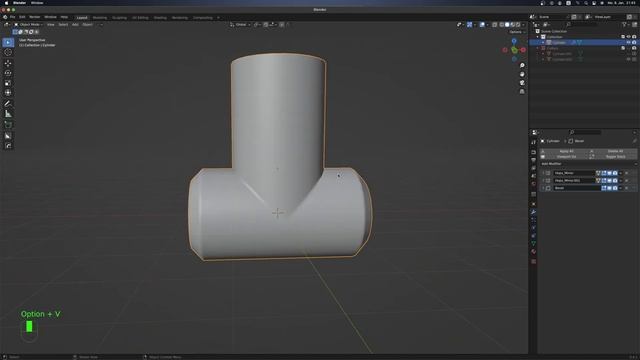Switch to the Shading workspace tab
The height and width of the screenshot is (360, 640).
click(x=160, y=18)
